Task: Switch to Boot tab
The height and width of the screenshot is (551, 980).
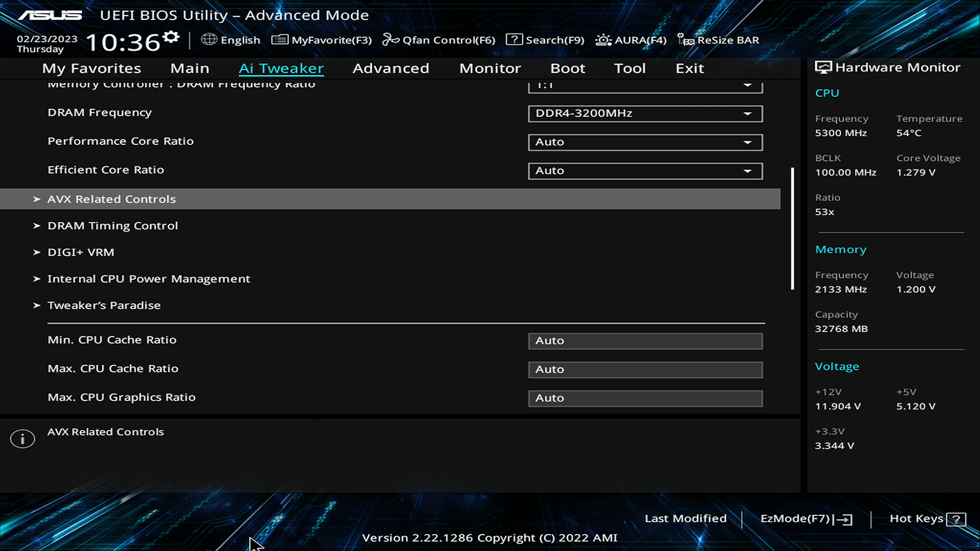Action: (568, 68)
